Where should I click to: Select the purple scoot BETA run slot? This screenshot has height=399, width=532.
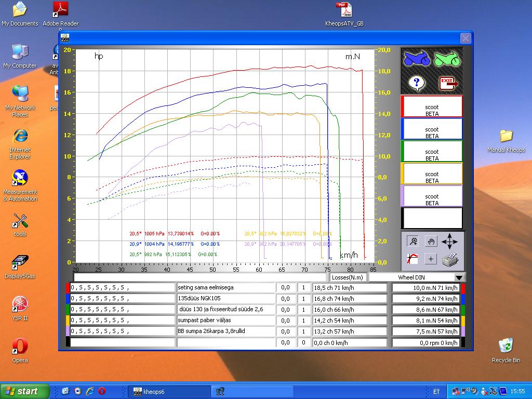coord(432,196)
